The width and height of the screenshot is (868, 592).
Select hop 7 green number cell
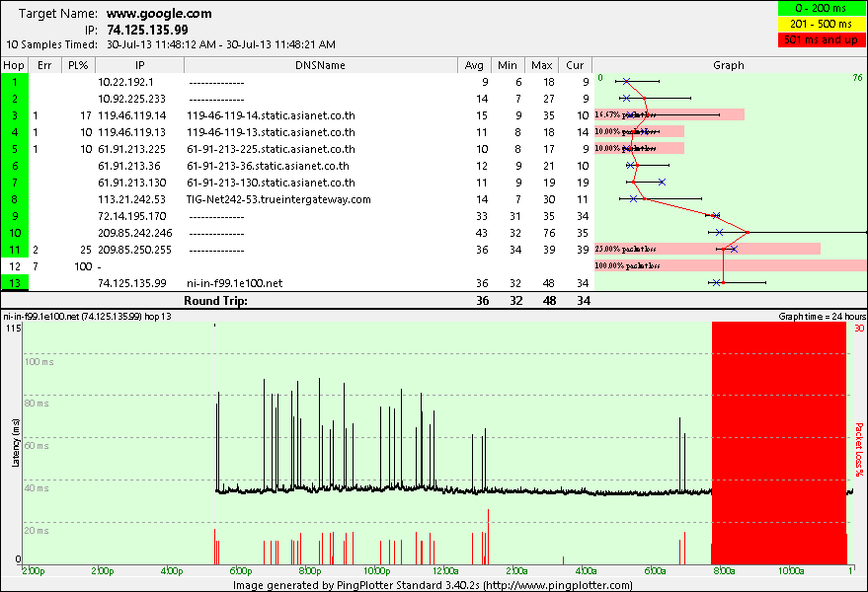tap(15, 183)
